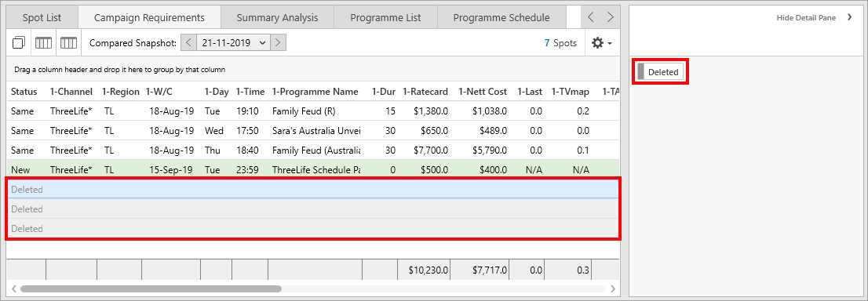Click the first column layout icon

(44, 42)
